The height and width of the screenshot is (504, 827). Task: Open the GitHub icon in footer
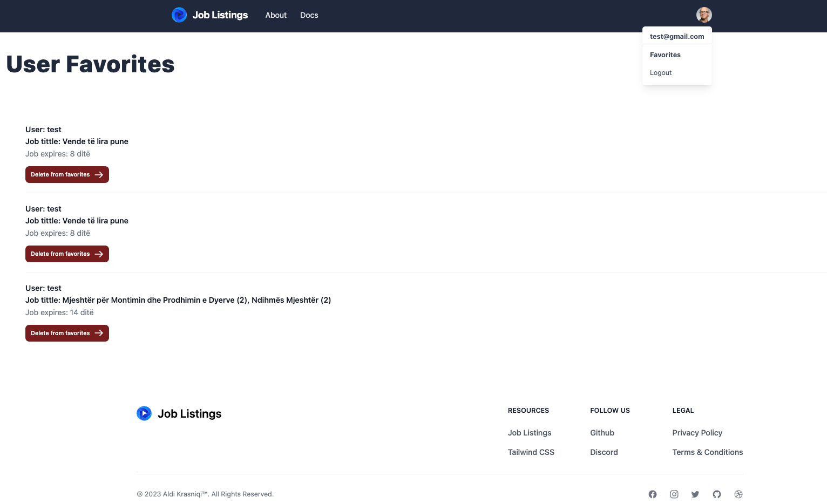coord(717,494)
